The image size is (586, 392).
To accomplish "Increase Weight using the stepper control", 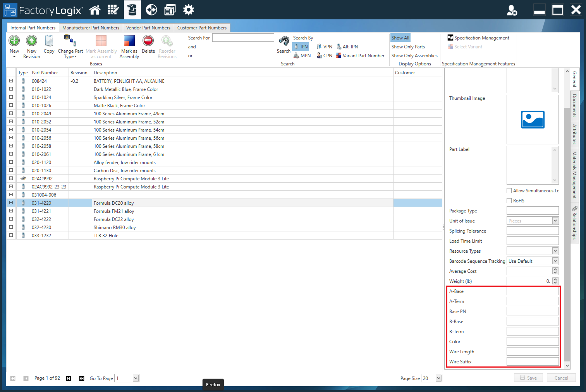I will click(x=555, y=279).
